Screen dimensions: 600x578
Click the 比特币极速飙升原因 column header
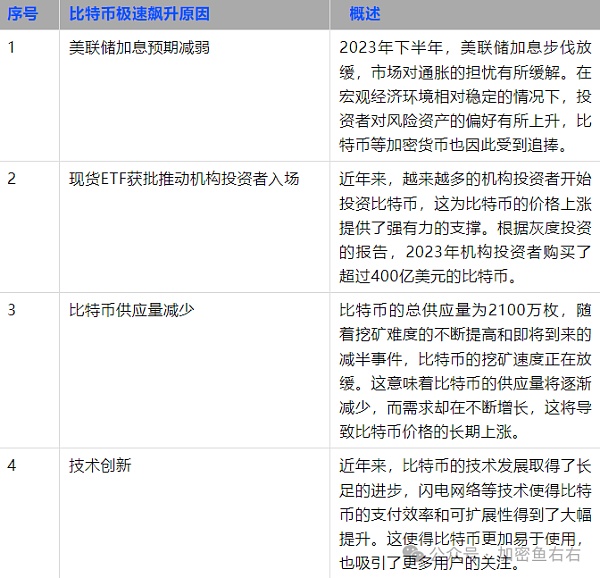point(139,15)
